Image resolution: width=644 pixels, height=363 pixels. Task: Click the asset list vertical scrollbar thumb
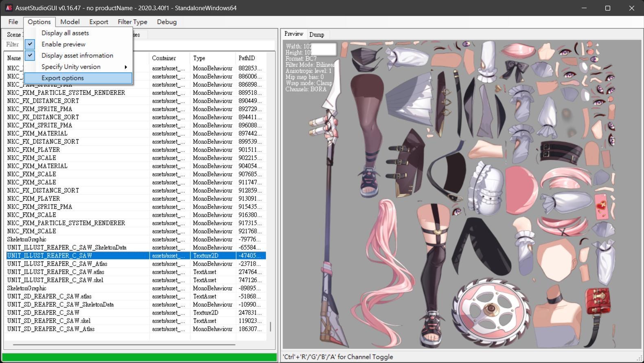[270, 326]
